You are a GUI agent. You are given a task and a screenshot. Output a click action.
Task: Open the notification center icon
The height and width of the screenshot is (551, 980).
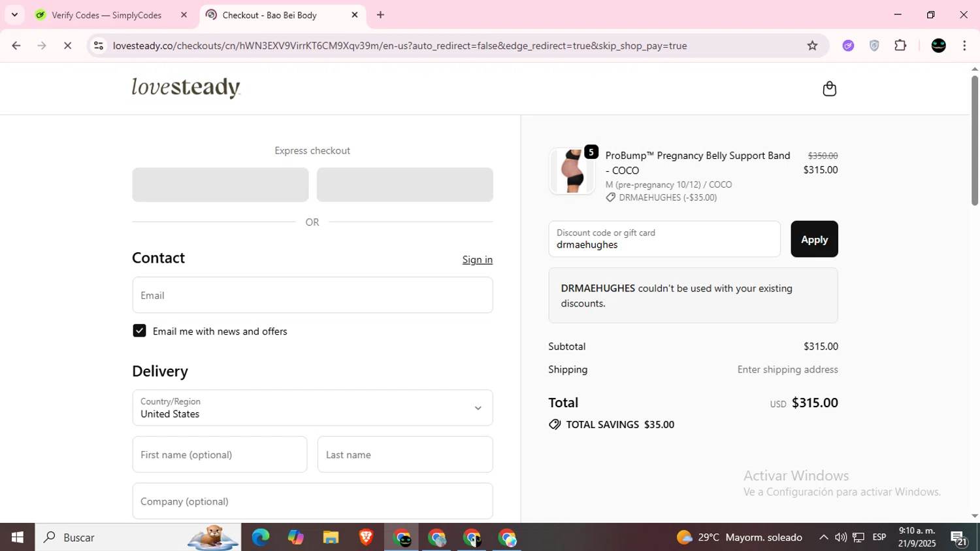click(x=959, y=538)
